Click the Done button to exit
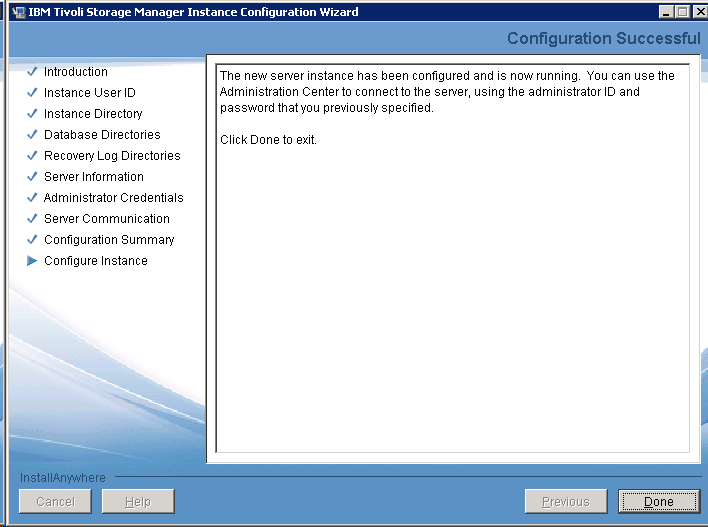 coord(658,502)
